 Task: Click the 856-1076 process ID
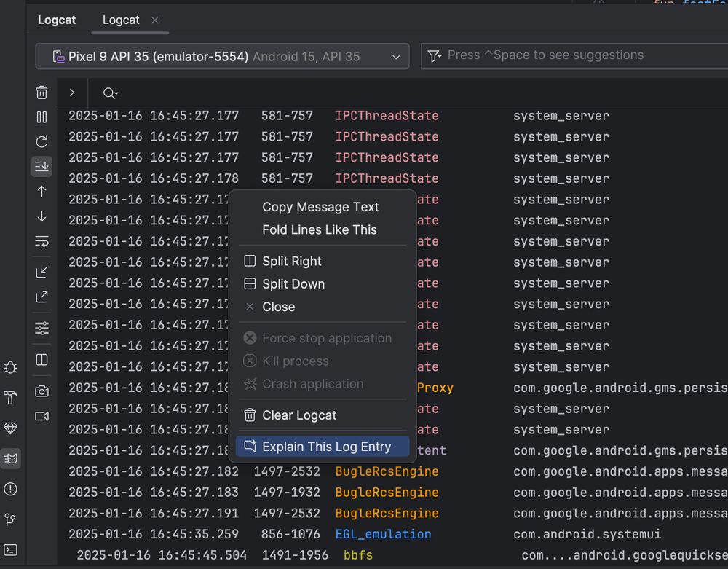click(290, 534)
